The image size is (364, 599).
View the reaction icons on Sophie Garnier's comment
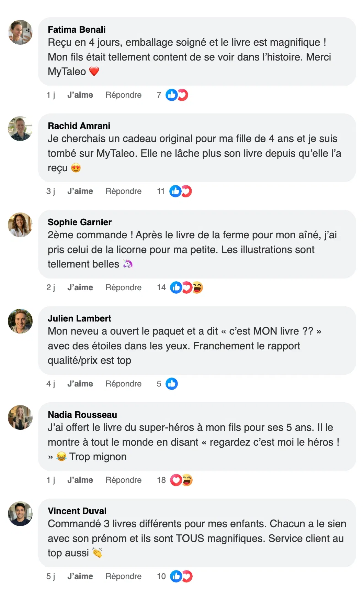[186, 287]
